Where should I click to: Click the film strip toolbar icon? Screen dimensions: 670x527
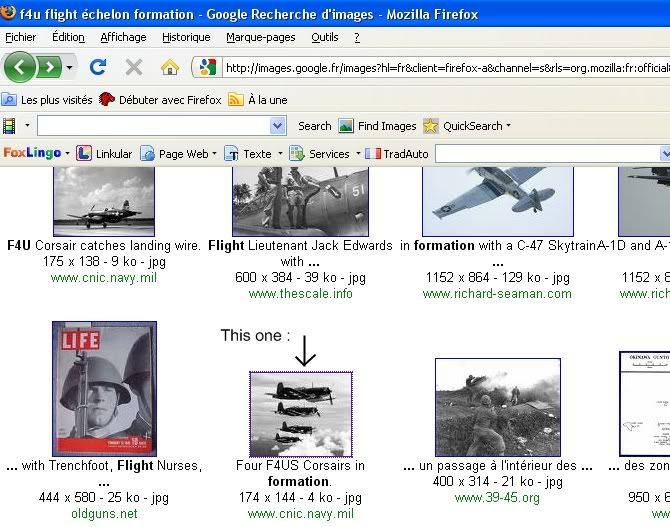(x=9, y=126)
